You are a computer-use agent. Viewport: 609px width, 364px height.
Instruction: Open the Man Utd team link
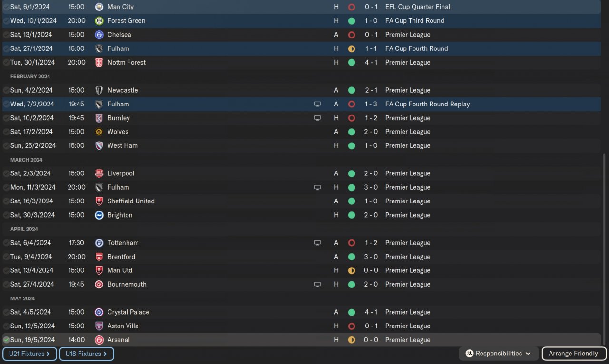[120, 270]
